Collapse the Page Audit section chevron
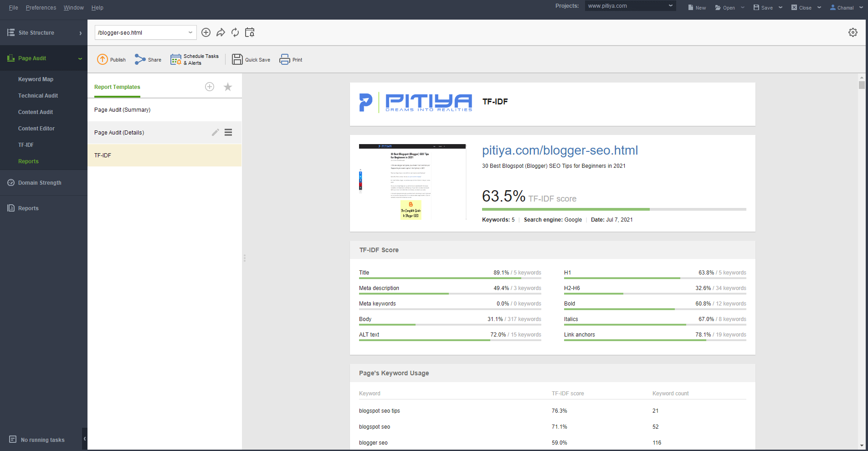Viewport: 868px width, 451px height. (x=80, y=58)
